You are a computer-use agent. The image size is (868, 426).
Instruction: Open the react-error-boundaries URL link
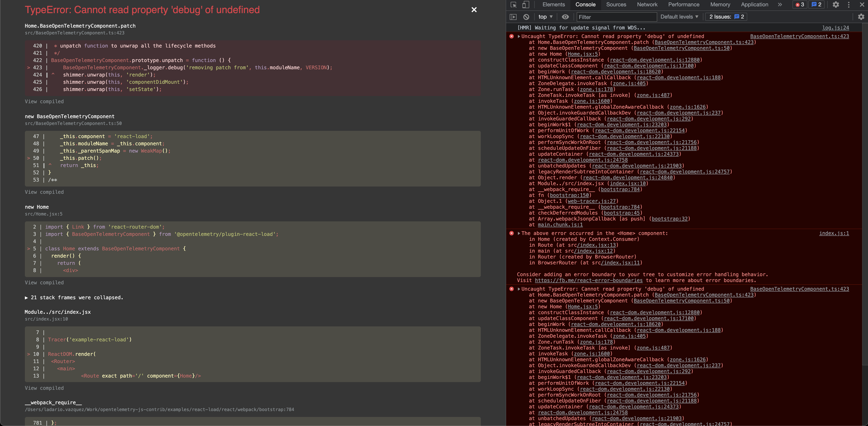[x=589, y=281]
